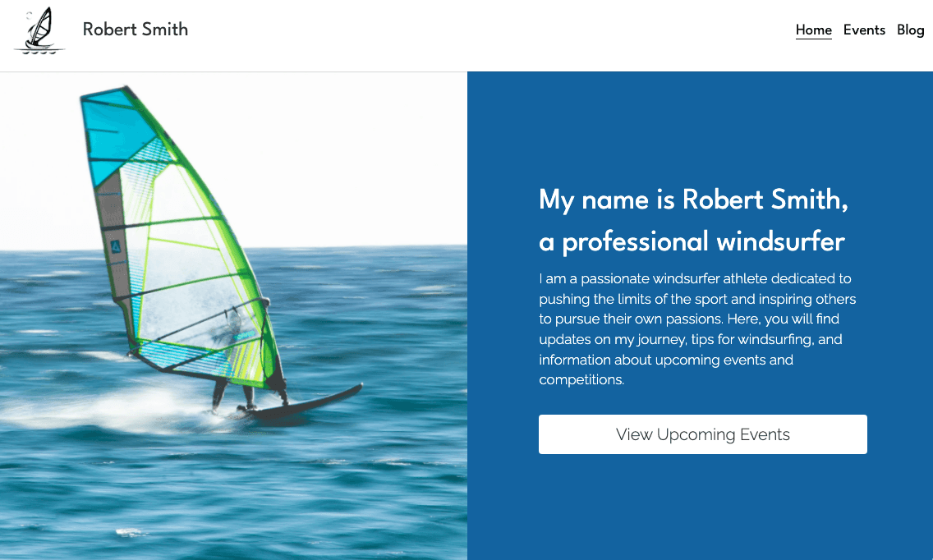The image size is (933, 560).
Task: Open the Home navigation link
Action: tap(813, 30)
